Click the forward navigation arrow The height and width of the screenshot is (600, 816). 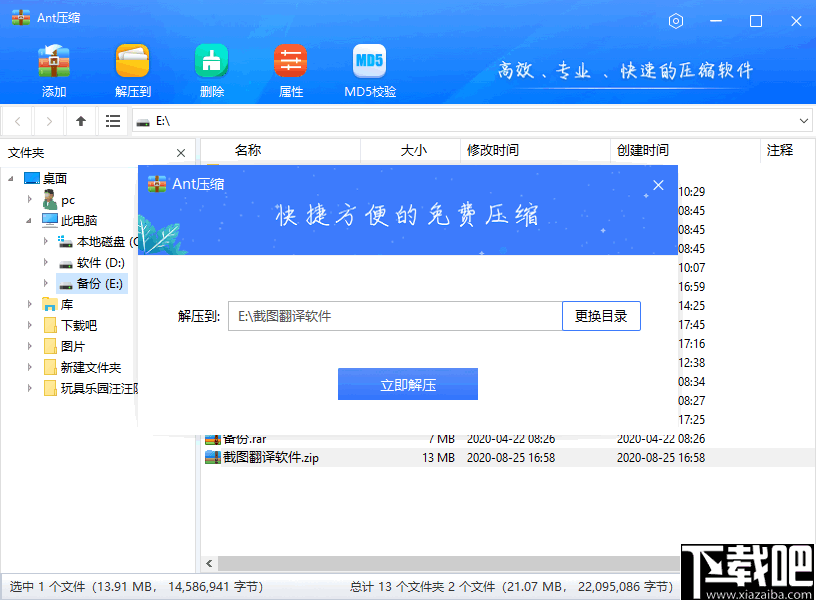pyautogui.click(x=47, y=121)
